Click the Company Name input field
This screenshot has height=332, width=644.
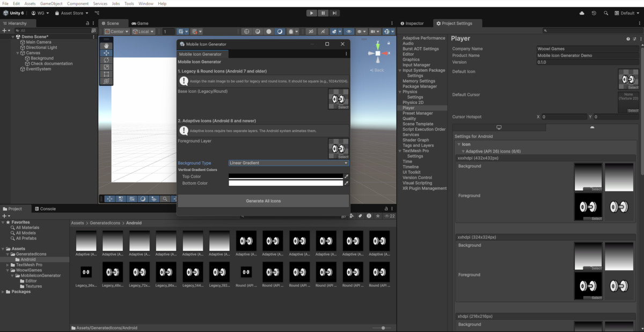588,49
